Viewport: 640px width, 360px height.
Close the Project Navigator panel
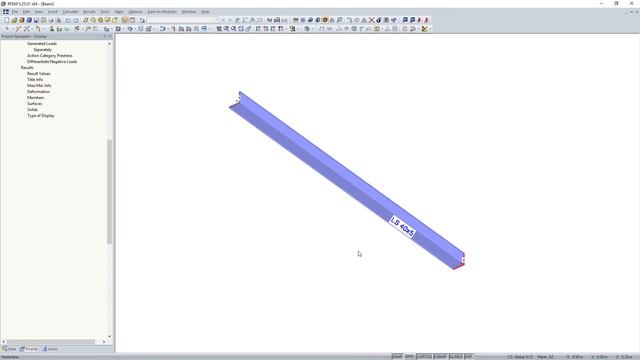click(x=110, y=36)
